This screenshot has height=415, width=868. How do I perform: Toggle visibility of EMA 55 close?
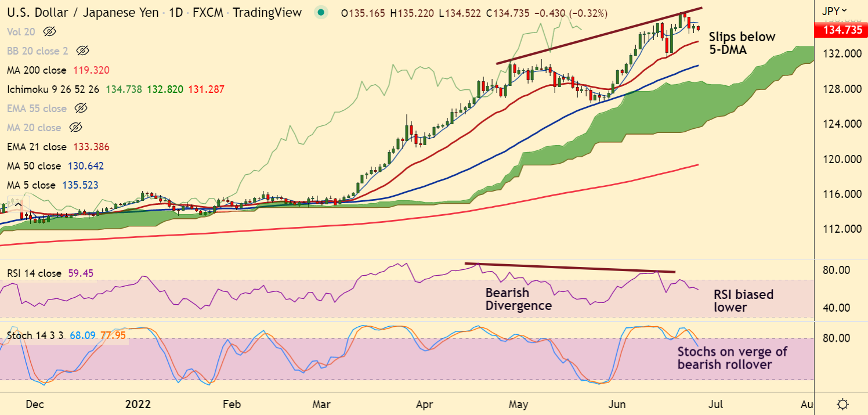point(81,108)
